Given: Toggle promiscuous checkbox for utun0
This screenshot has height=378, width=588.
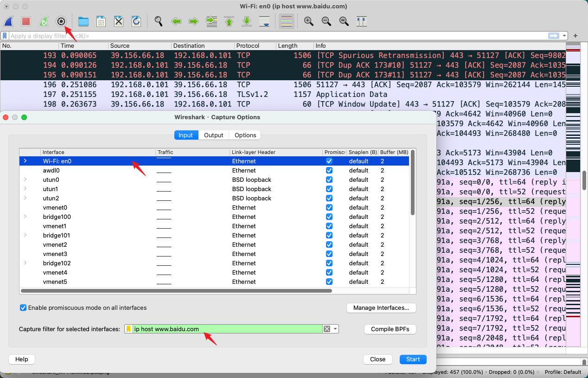Looking at the screenshot, I should coord(329,179).
